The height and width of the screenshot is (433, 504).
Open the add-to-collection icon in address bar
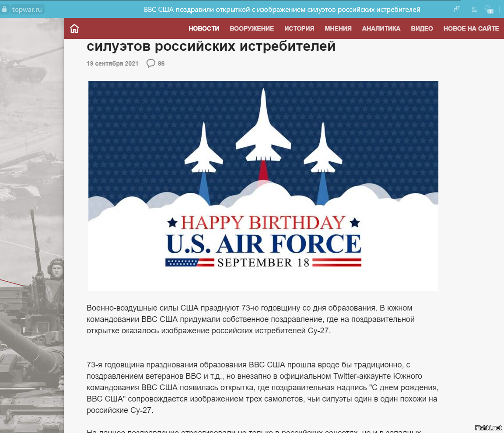(457, 9)
